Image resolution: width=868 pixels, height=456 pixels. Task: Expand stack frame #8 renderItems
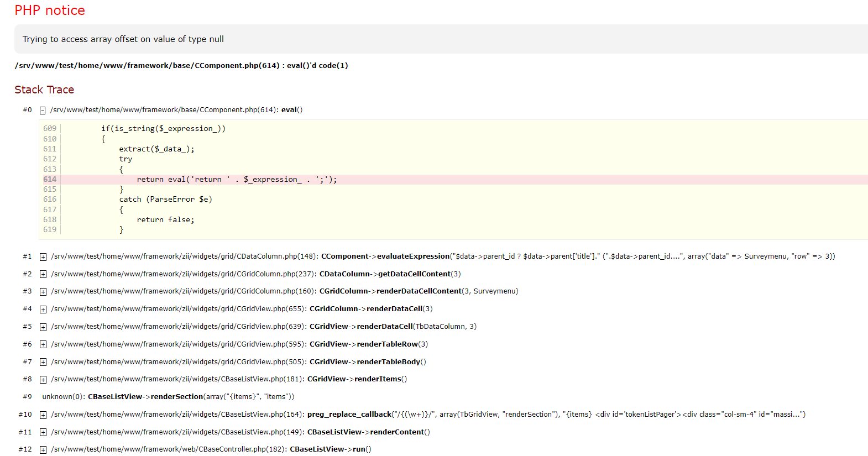tap(43, 380)
